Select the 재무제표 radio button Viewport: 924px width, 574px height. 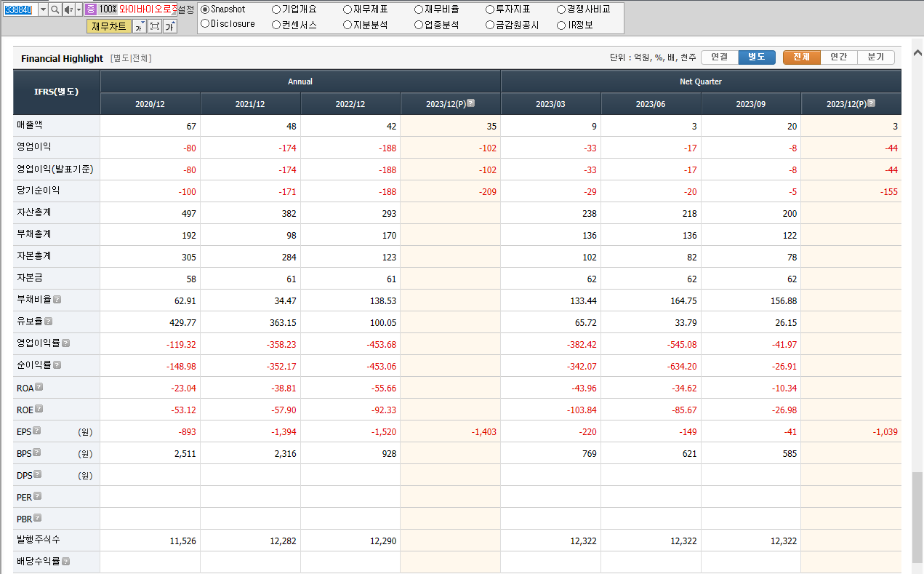coord(347,9)
